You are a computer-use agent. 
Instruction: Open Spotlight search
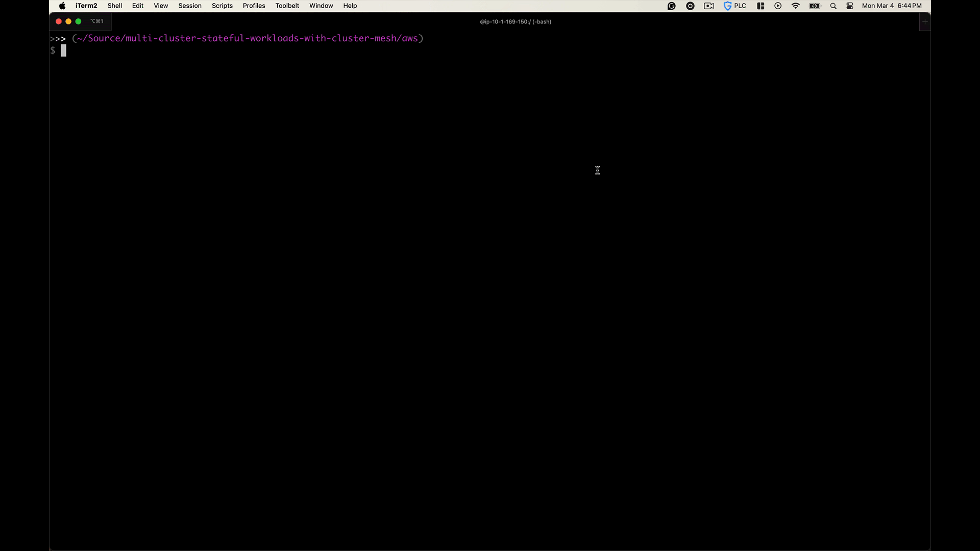point(833,6)
